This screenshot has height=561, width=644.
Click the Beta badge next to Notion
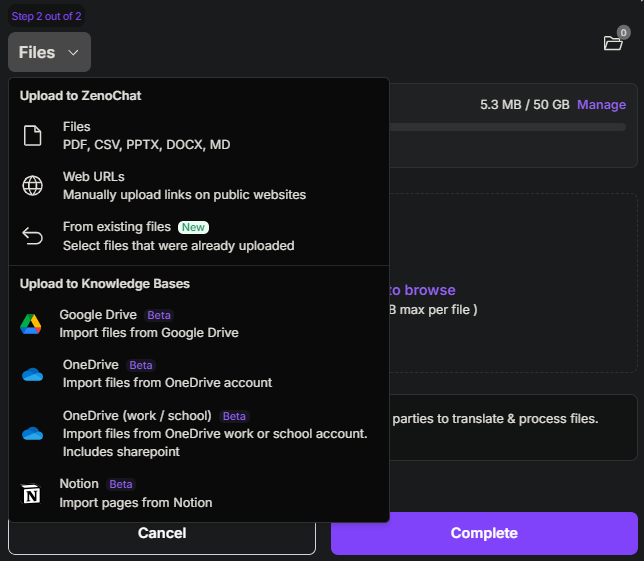click(x=121, y=484)
